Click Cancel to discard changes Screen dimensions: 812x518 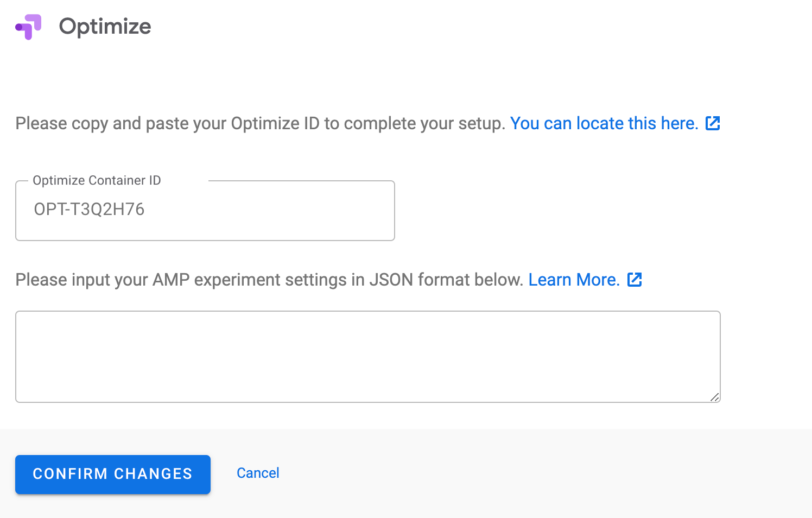(x=258, y=473)
